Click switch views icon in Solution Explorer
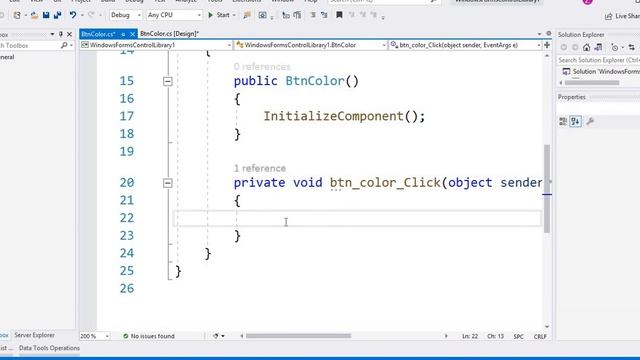The image size is (640, 360). tap(598, 47)
